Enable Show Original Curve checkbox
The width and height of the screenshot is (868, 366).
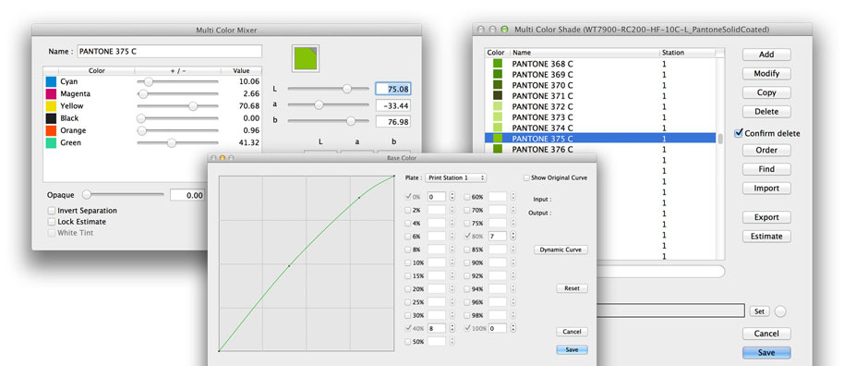526,177
